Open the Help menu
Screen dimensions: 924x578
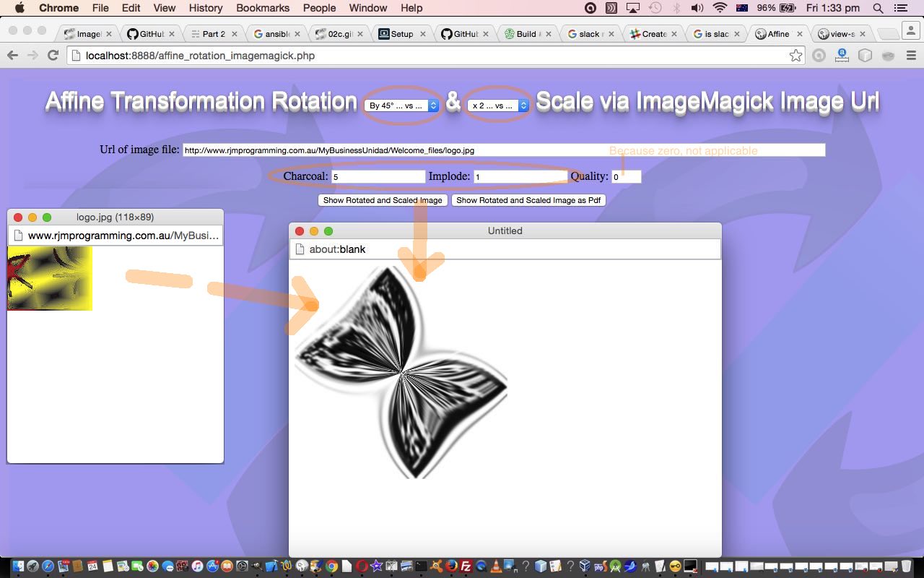tap(411, 8)
